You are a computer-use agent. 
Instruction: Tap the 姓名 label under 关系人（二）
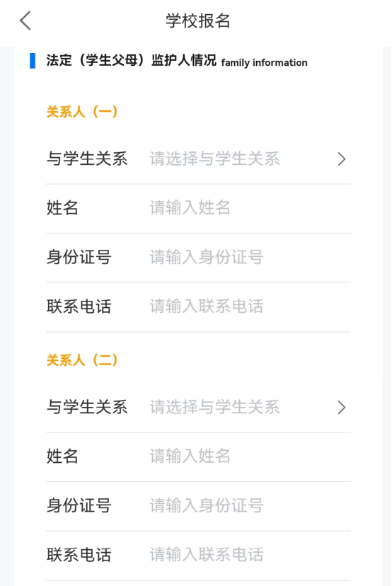click(x=62, y=456)
